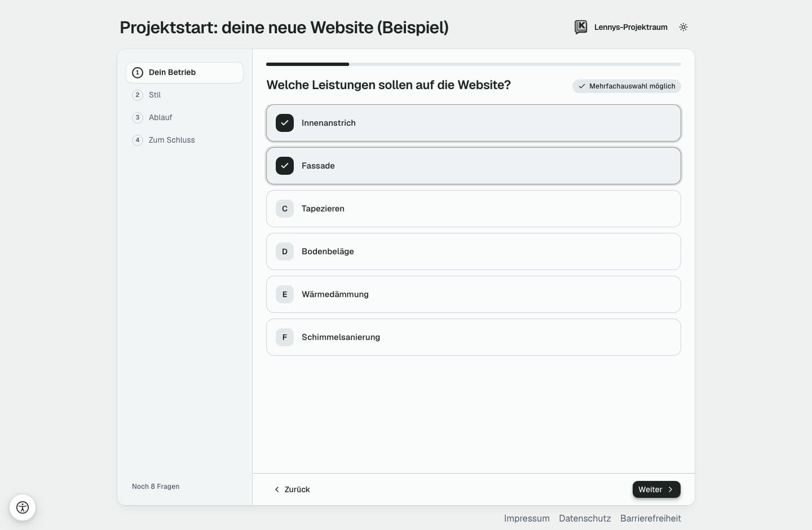
Task: Select the Schimmelsanierung option marked F
Action: click(474, 337)
